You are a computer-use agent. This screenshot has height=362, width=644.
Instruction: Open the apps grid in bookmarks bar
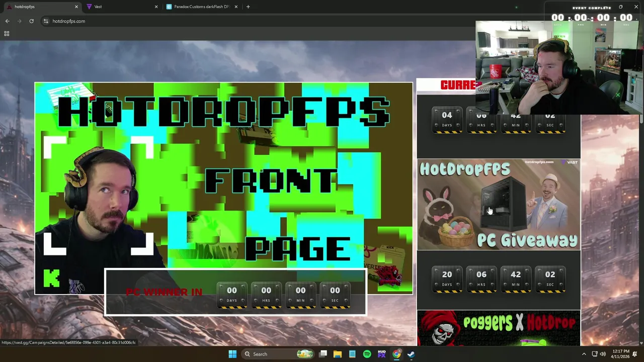[7, 34]
